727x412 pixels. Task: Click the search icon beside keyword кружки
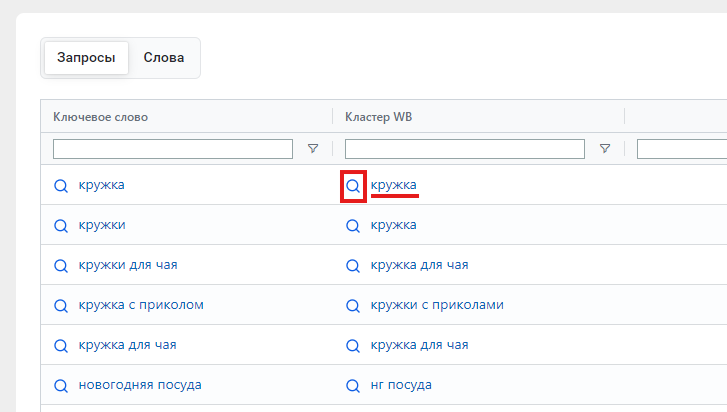61,226
